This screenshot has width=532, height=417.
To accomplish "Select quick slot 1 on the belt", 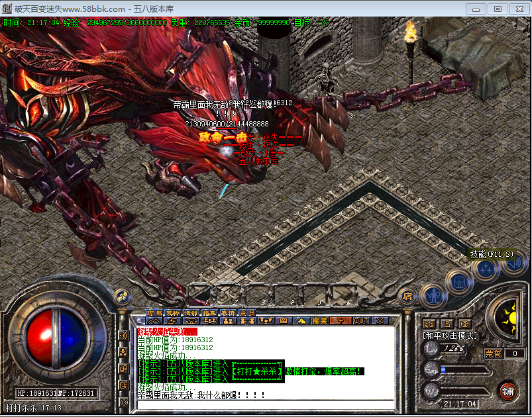I will coord(199,295).
